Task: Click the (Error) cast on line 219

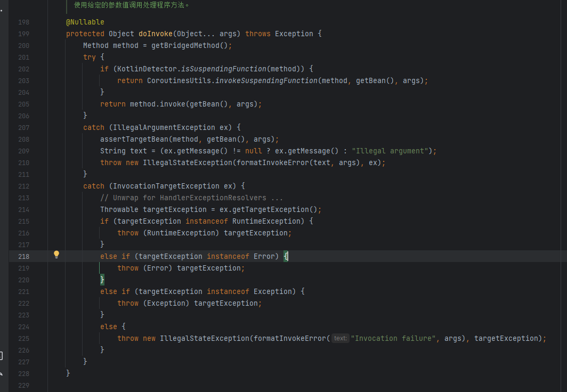Action: 158,268
